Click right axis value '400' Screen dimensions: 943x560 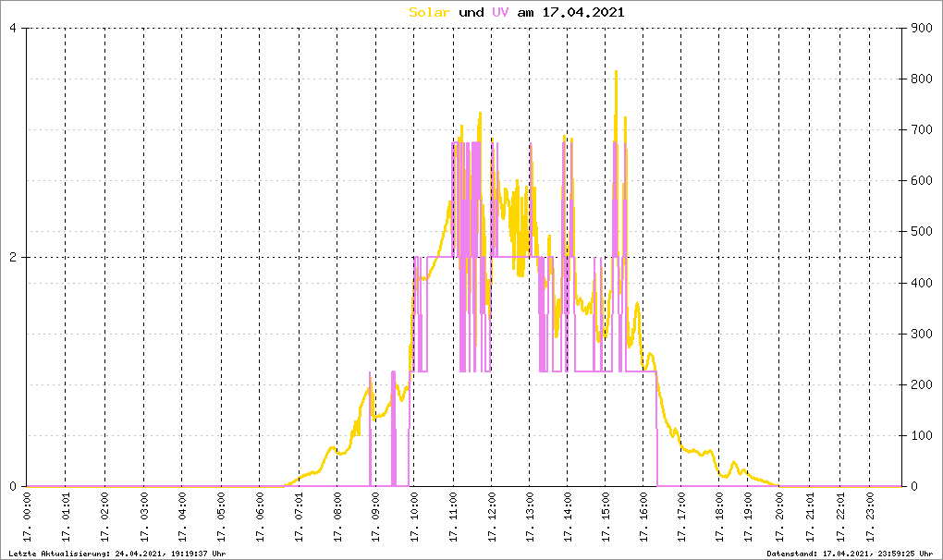tap(922, 283)
